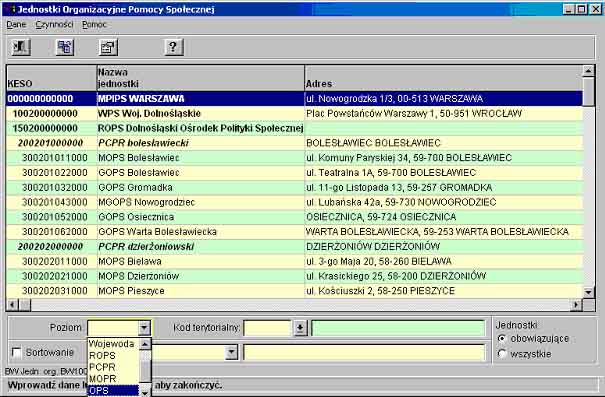Click the vertical scrollbar thumb

coord(588,91)
